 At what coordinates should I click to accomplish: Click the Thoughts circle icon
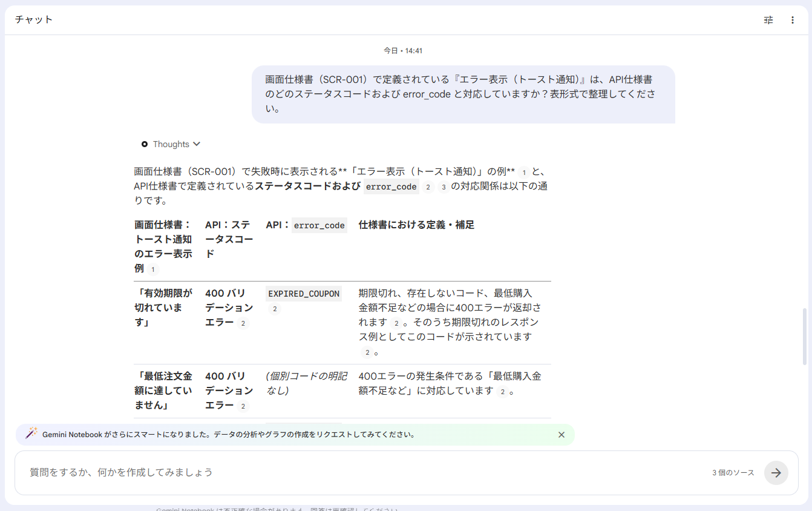click(145, 144)
